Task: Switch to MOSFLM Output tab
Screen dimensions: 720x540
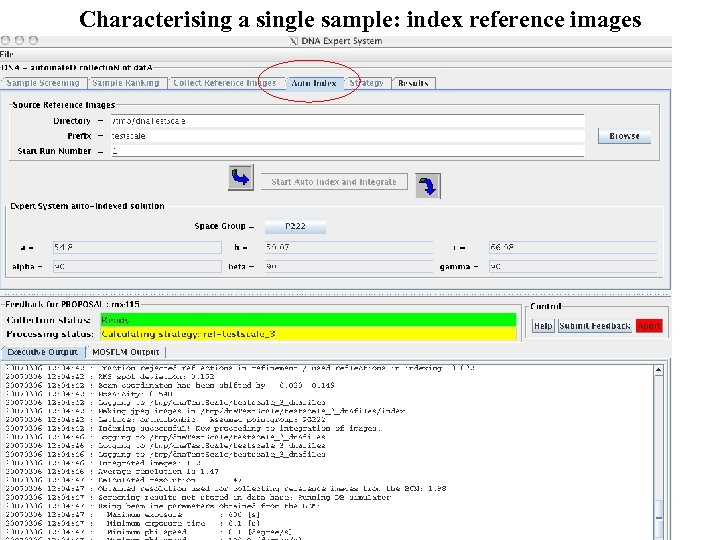Action: [x=125, y=352]
